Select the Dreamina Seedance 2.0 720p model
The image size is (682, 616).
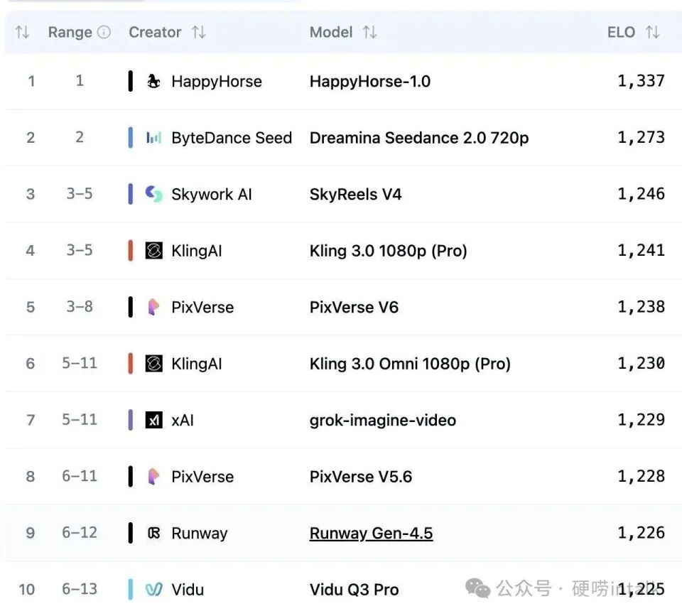tap(419, 138)
